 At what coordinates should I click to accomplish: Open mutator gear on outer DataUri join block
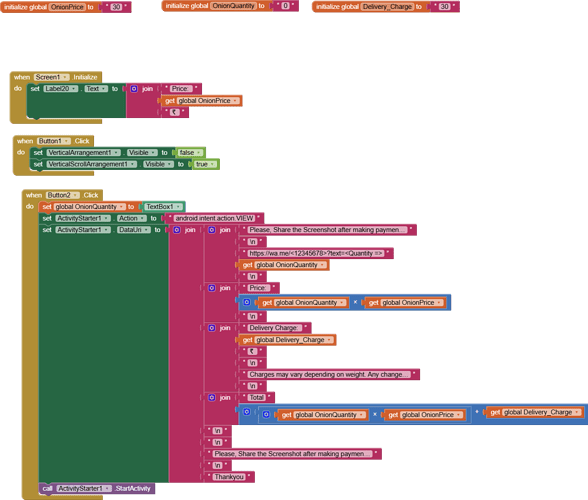pos(177,230)
